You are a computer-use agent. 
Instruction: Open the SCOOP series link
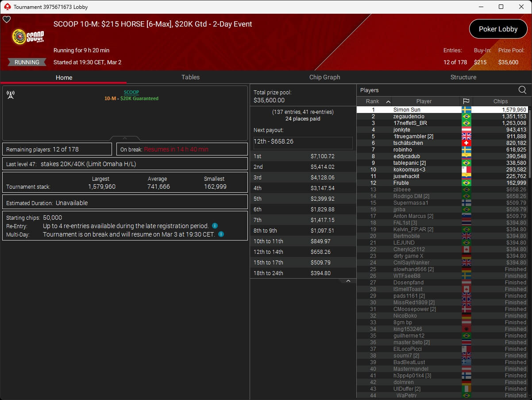131,92
